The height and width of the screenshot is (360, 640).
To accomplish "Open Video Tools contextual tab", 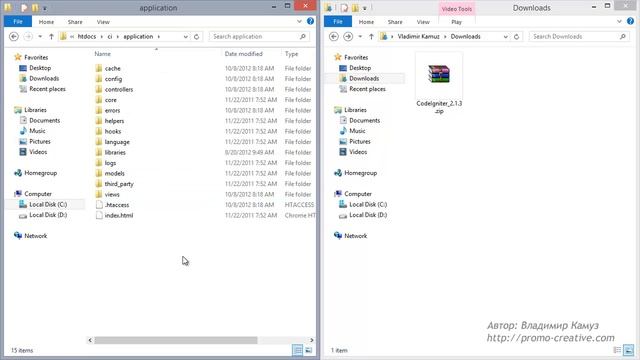I will 457,9.
